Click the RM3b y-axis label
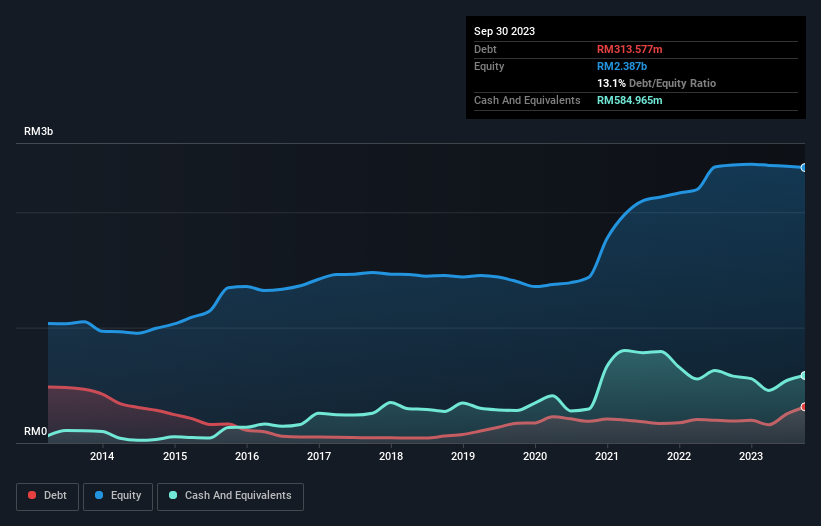Image resolution: width=821 pixels, height=526 pixels. (x=38, y=131)
